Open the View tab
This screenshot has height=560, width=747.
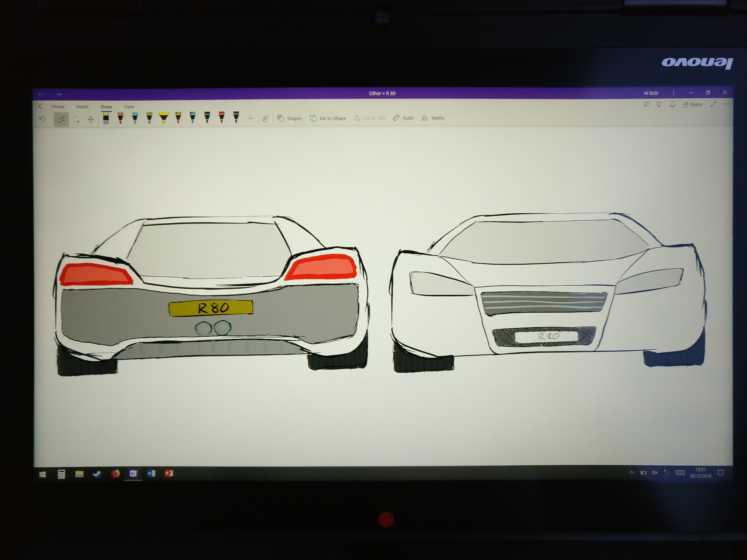pyautogui.click(x=129, y=107)
